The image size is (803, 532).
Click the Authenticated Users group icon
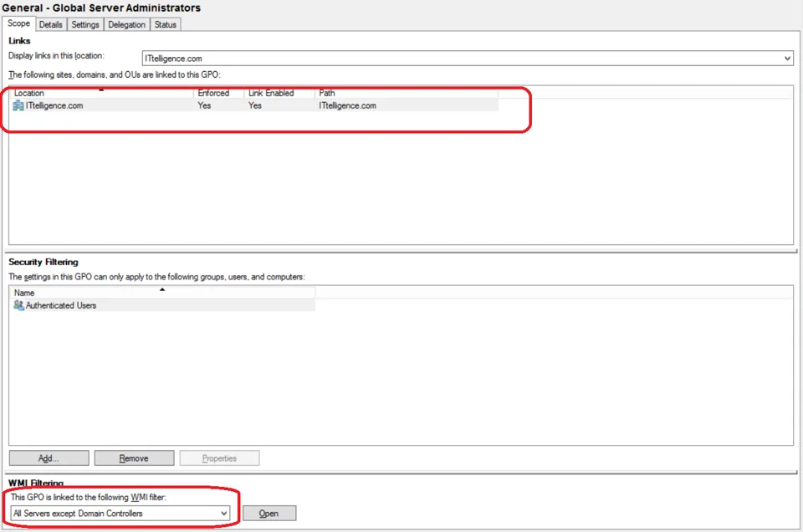click(19, 305)
